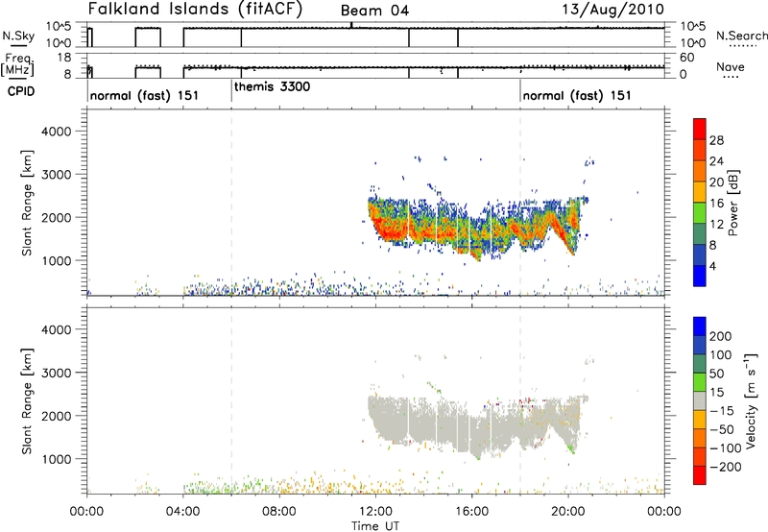Click the '18' tick on the frequency axis
768x532 pixels.
coord(65,58)
